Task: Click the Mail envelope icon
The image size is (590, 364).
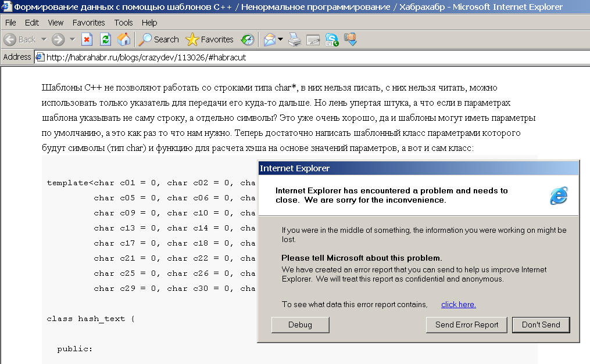Action: 269,39
